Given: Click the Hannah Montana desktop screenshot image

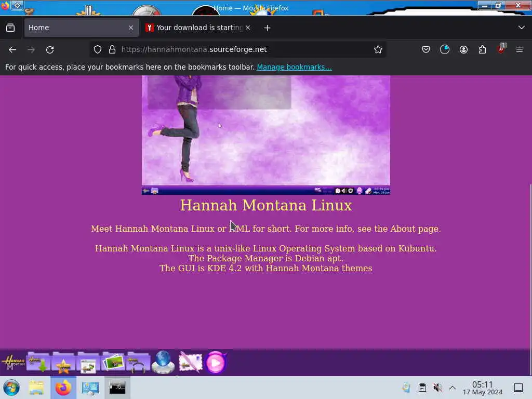Looking at the screenshot, I should [266, 135].
